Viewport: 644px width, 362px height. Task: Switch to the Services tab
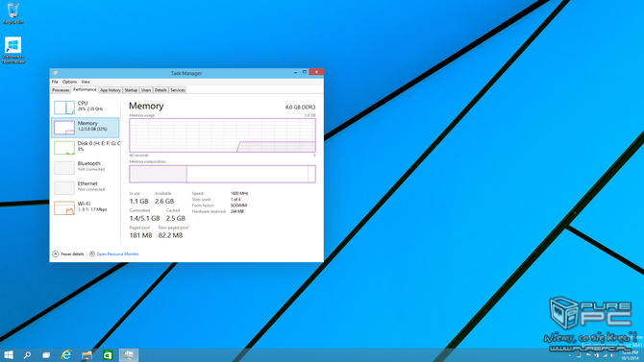pyautogui.click(x=178, y=90)
